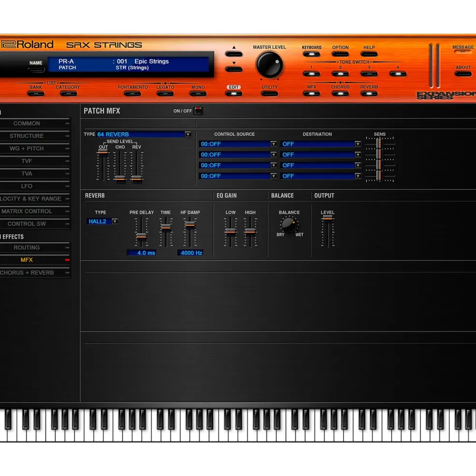
Task: Click the Balance dry/wet knob
Action: (x=289, y=224)
